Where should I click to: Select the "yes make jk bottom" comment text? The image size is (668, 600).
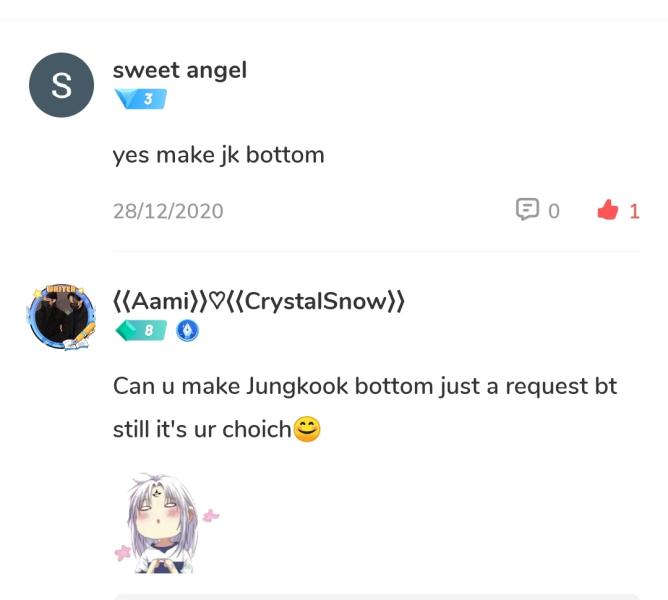218,155
